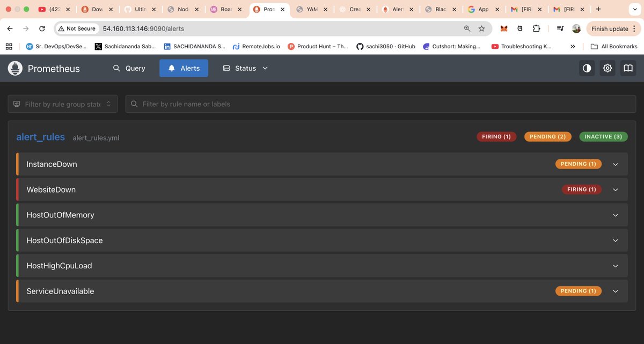
Task: Open the Cutshort bookmark
Action: (452, 47)
